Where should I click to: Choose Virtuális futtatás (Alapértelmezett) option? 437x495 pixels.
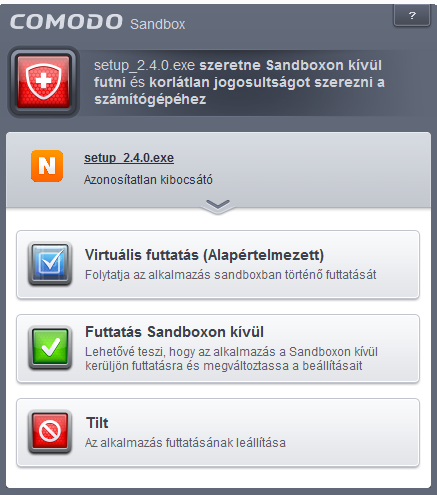(218, 265)
